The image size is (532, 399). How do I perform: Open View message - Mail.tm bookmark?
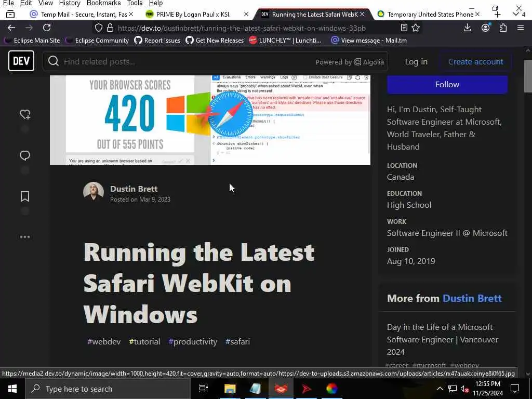click(x=369, y=41)
